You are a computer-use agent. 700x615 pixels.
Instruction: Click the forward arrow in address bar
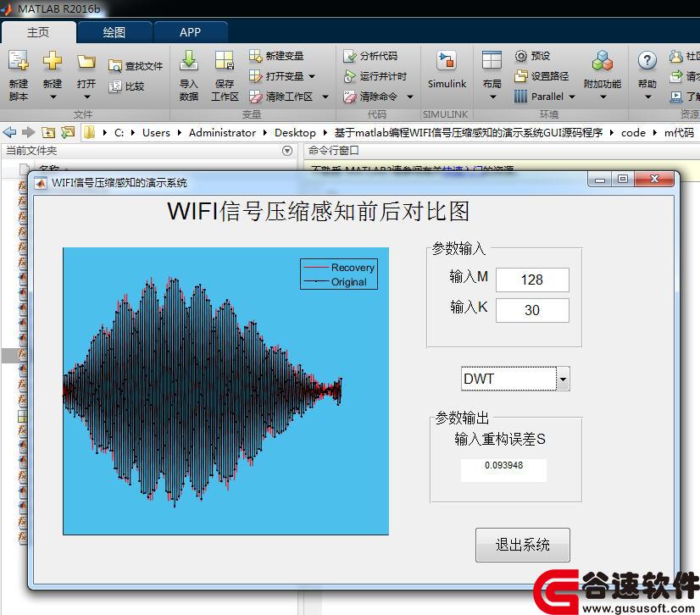[x=29, y=132]
